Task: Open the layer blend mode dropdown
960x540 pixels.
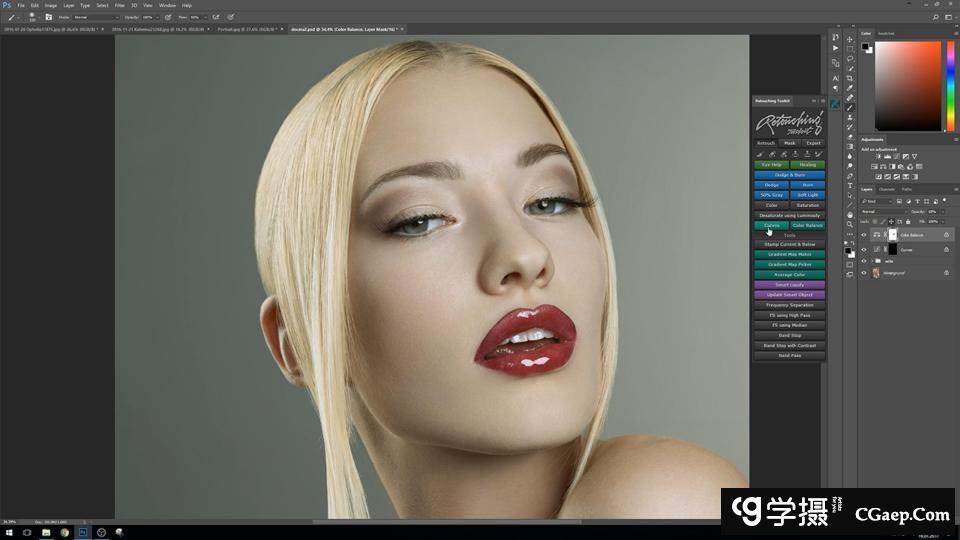Action: pyautogui.click(x=883, y=212)
